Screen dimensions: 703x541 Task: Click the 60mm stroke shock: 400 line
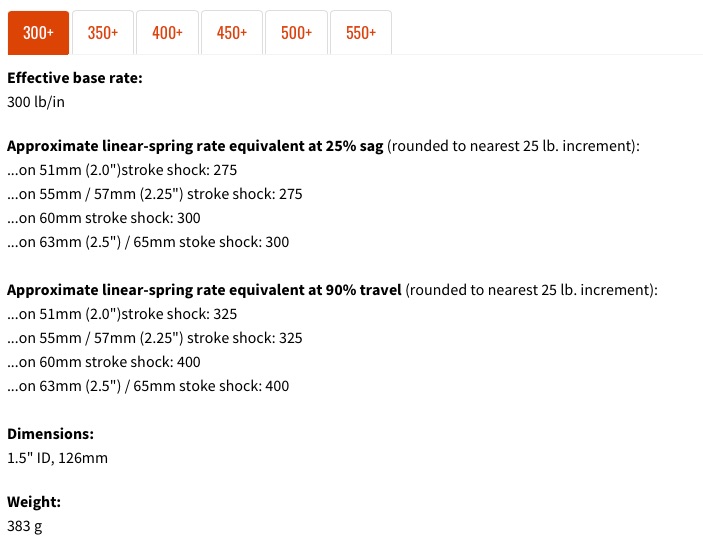click(x=104, y=362)
